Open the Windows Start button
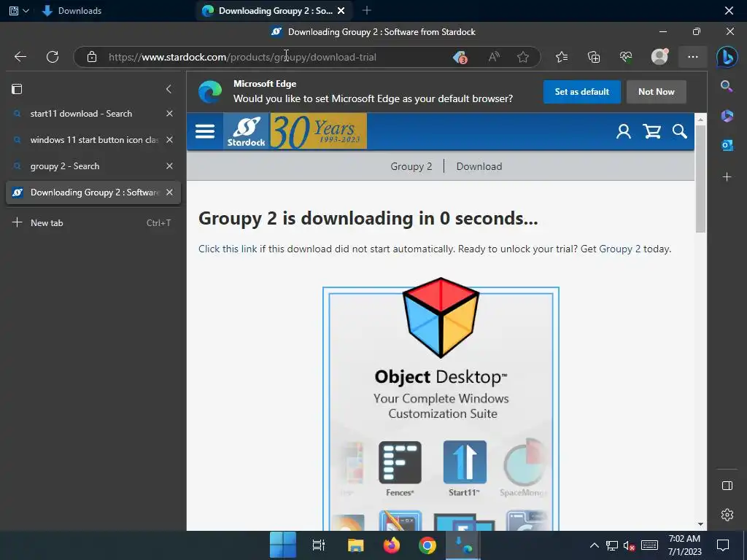This screenshot has height=560, width=747. (x=283, y=545)
